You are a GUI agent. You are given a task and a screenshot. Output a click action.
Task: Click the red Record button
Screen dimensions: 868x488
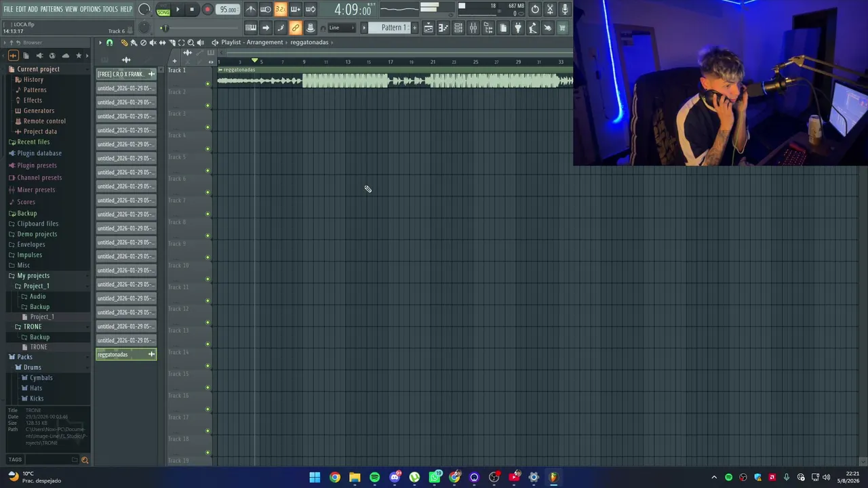click(208, 9)
